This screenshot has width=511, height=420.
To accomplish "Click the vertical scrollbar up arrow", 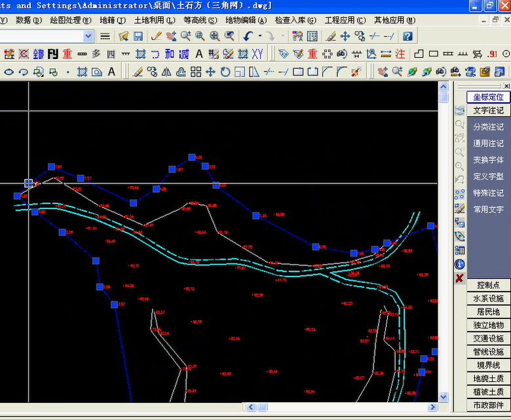I will tap(444, 86).
